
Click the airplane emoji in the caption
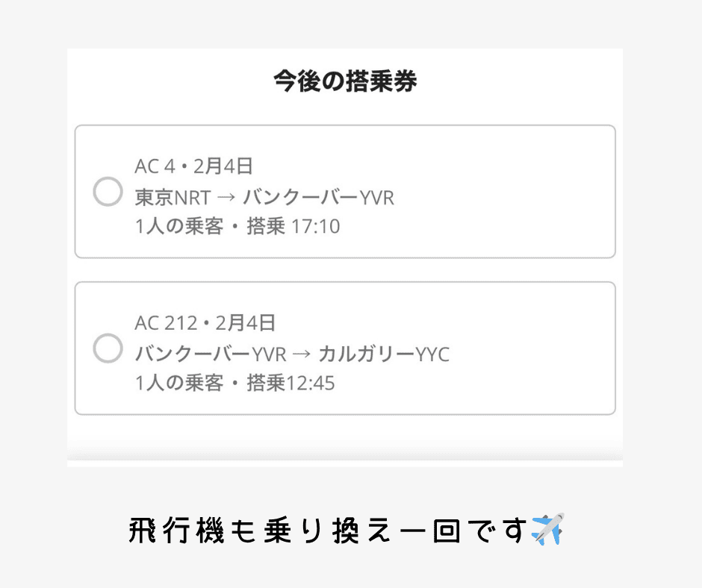(547, 529)
